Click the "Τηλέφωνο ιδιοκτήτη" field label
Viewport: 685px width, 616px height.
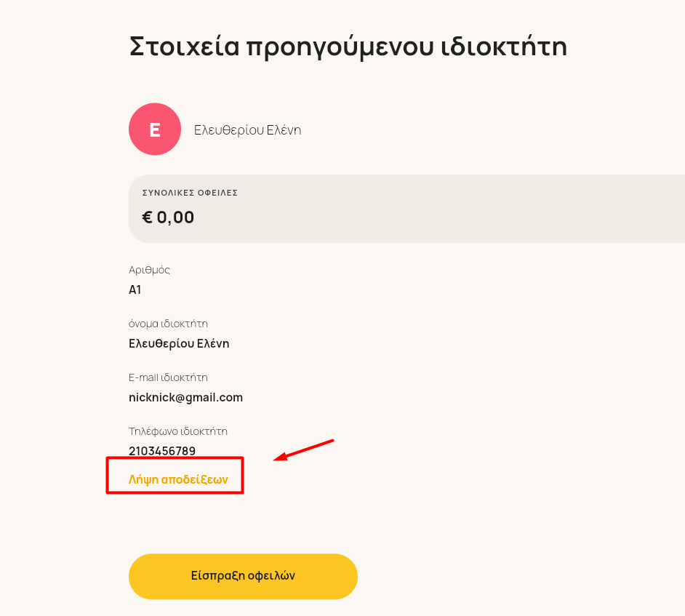(178, 431)
